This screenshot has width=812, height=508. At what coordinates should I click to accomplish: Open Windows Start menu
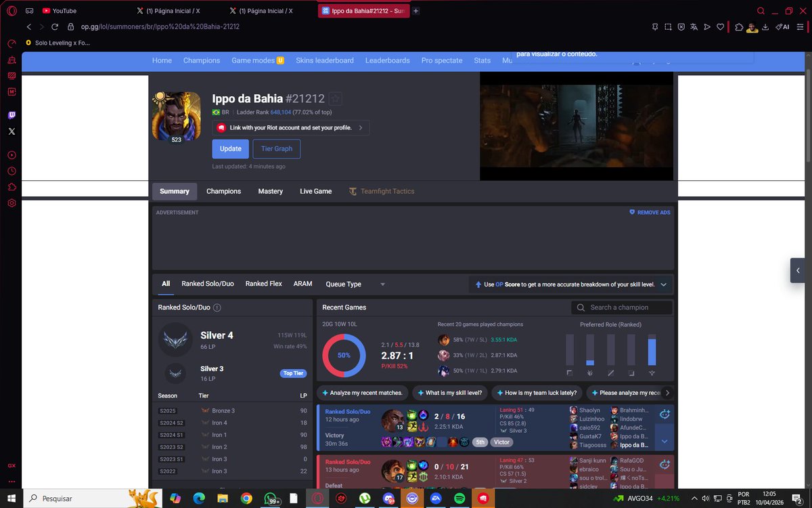[12, 499]
